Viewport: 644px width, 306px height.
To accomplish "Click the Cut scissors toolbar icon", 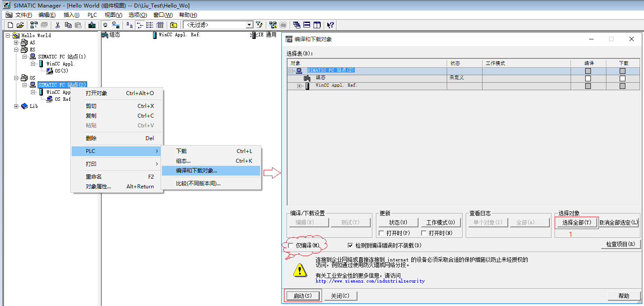I will click(x=57, y=25).
